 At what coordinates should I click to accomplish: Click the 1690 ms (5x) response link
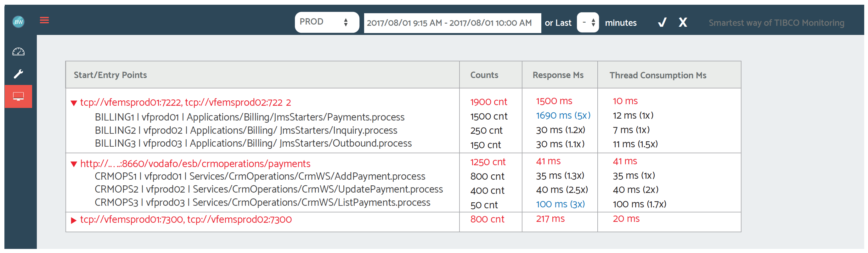tap(563, 115)
